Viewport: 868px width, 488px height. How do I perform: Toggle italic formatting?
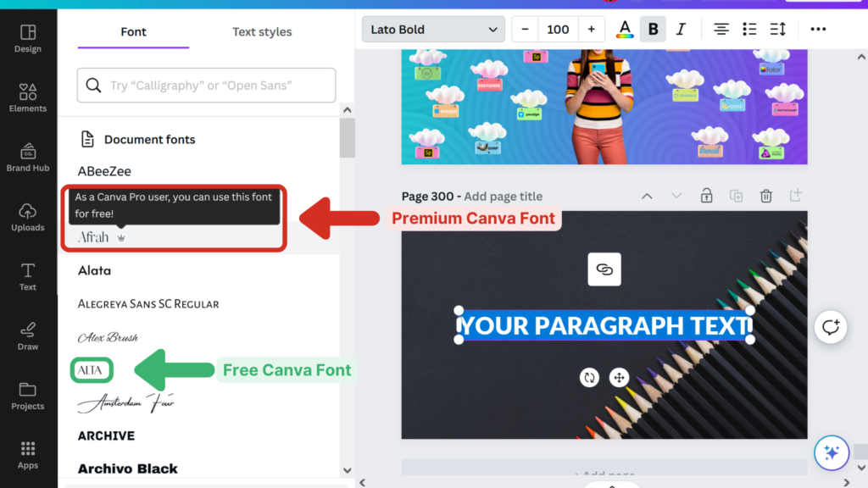pyautogui.click(x=681, y=30)
